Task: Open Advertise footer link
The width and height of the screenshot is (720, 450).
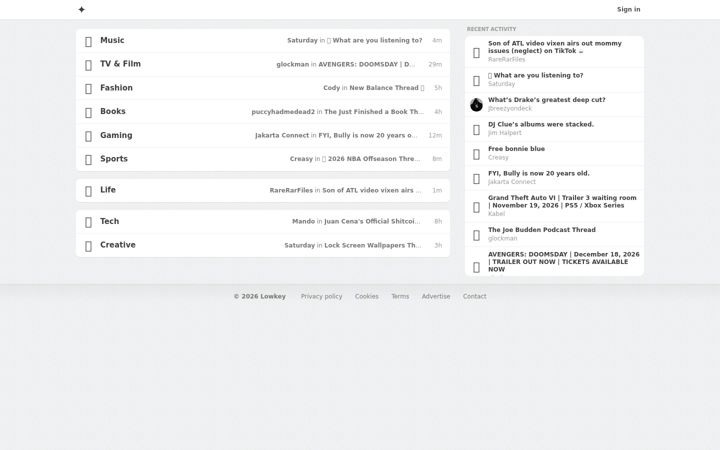Action: (x=436, y=297)
